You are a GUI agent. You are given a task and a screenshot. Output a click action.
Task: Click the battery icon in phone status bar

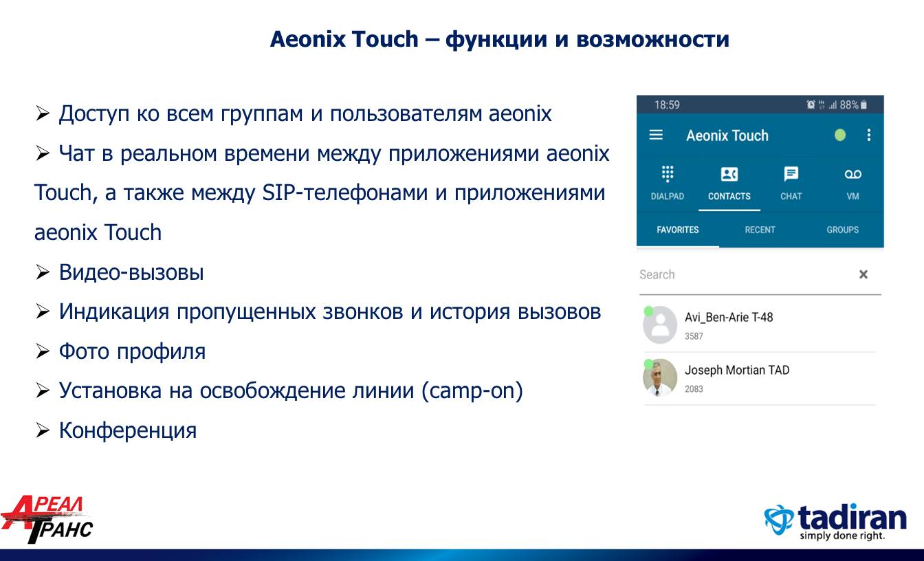(863, 105)
